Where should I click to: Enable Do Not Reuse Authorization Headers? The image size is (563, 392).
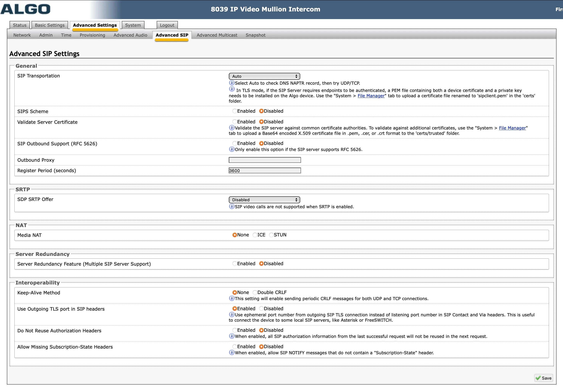coord(234,330)
